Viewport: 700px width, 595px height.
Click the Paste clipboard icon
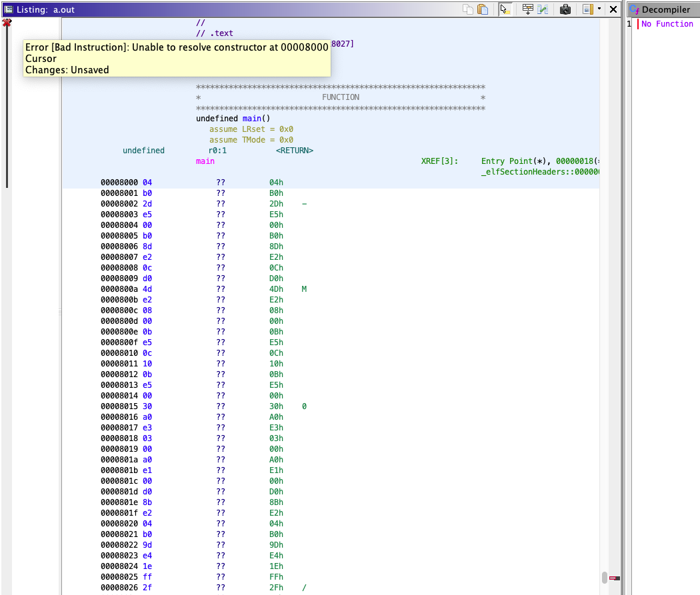483,9
